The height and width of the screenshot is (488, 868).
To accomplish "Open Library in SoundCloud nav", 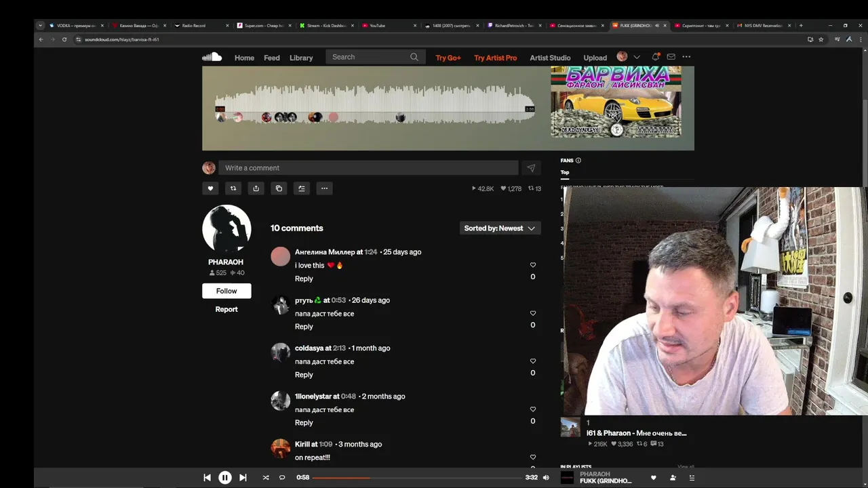I will point(301,58).
